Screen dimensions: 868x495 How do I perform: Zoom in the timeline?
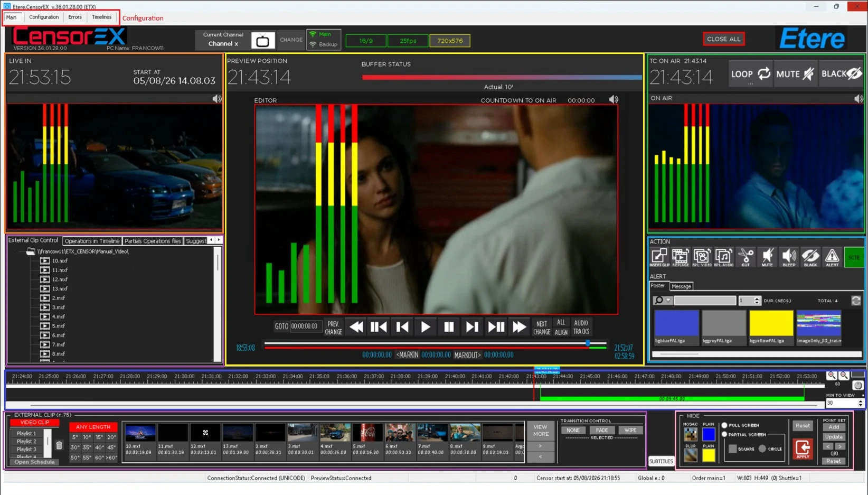pos(832,375)
